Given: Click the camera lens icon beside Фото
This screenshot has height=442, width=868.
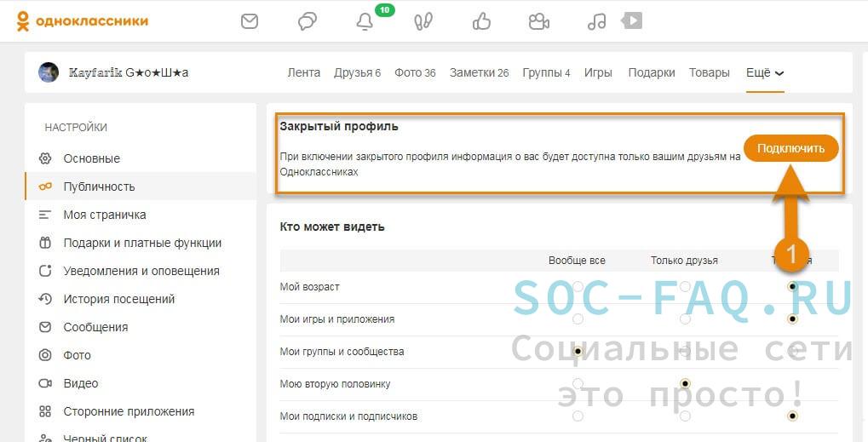Looking at the screenshot, I should [45, 355].
